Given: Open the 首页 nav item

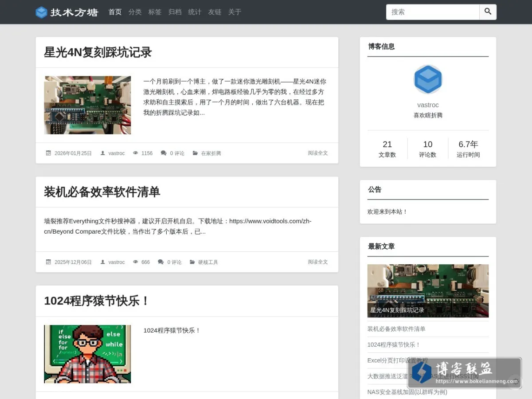Looking at the screenshot, I should point(115,12).
